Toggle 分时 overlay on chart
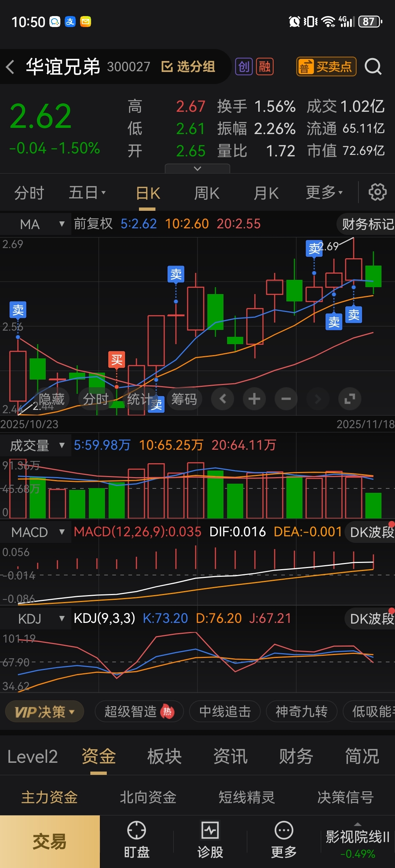This screenshot has width=395, height=868. [96, 399]
